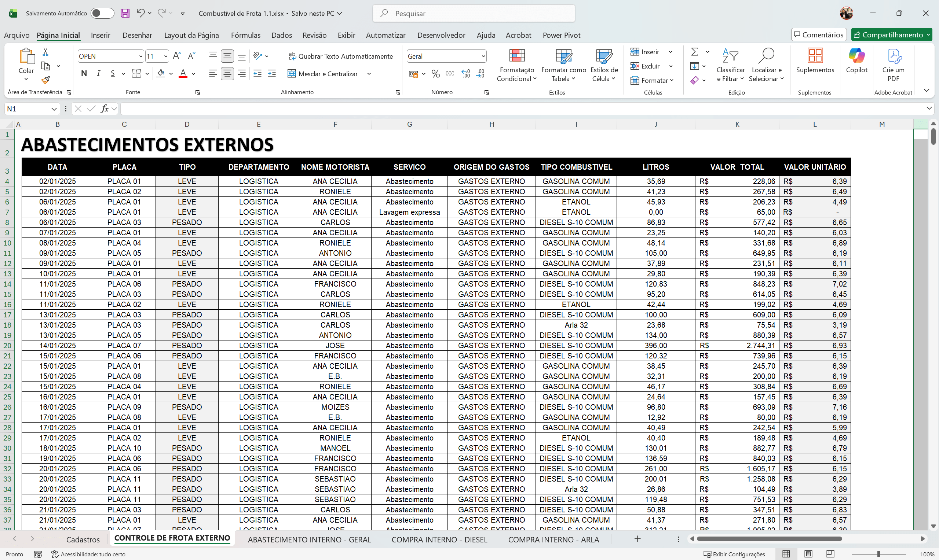Expand the Undo history arrow
This screenshot has width=939, height=560.
point(150,13)
